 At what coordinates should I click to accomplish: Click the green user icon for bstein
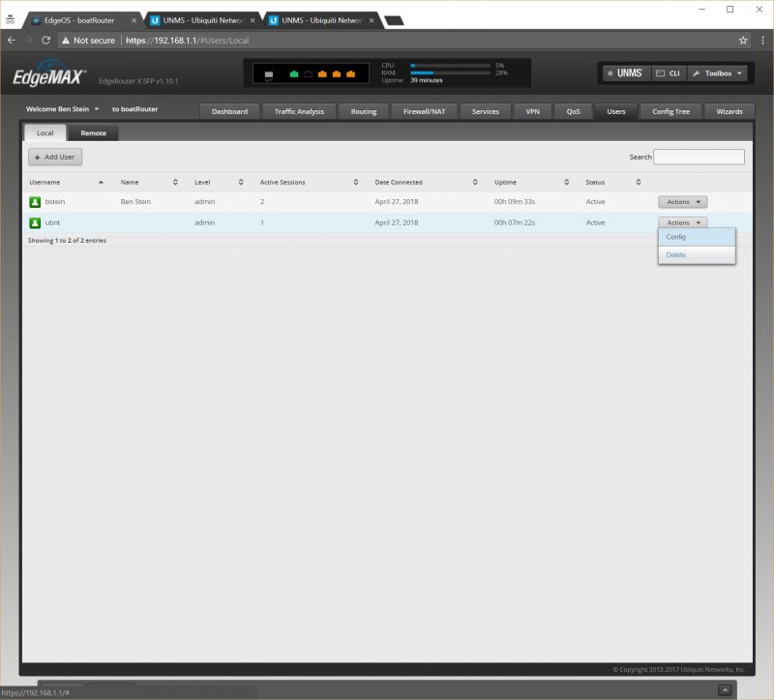35,202
